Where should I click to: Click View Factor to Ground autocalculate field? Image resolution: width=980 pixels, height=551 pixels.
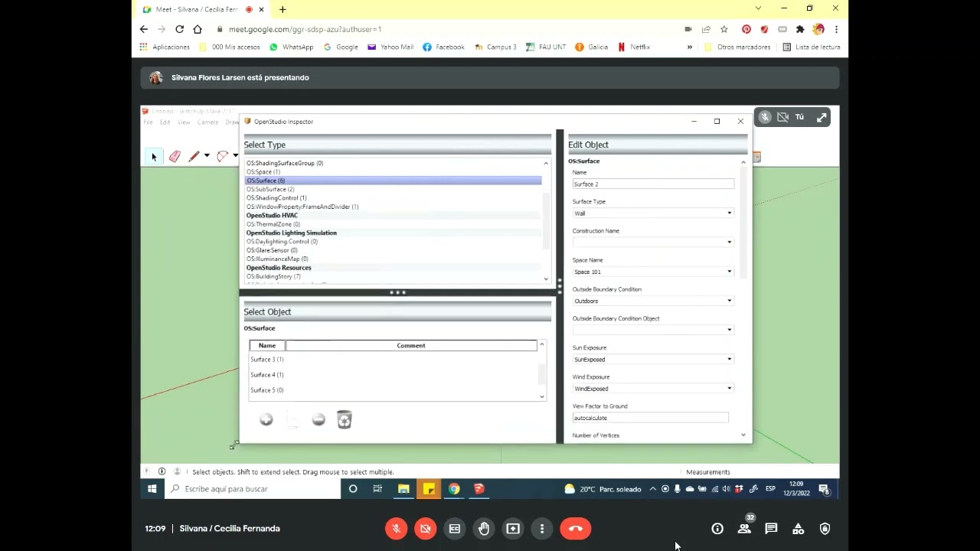click(651, 418)
